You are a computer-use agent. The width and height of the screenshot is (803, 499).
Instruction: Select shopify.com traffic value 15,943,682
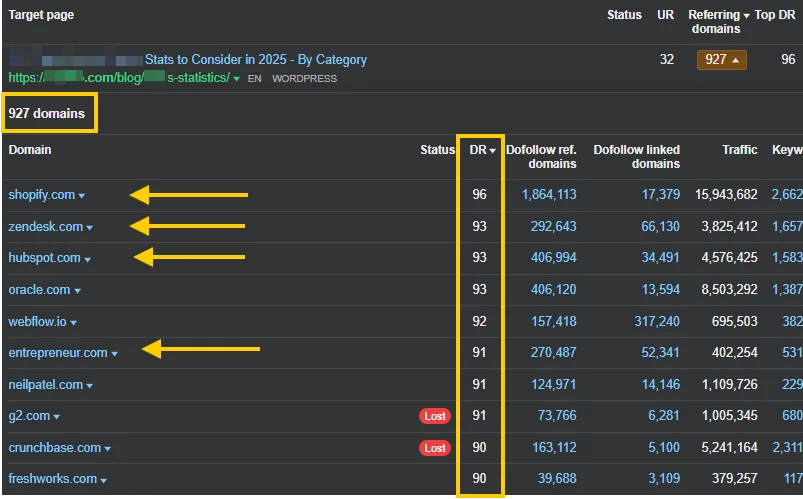(726, 195)
